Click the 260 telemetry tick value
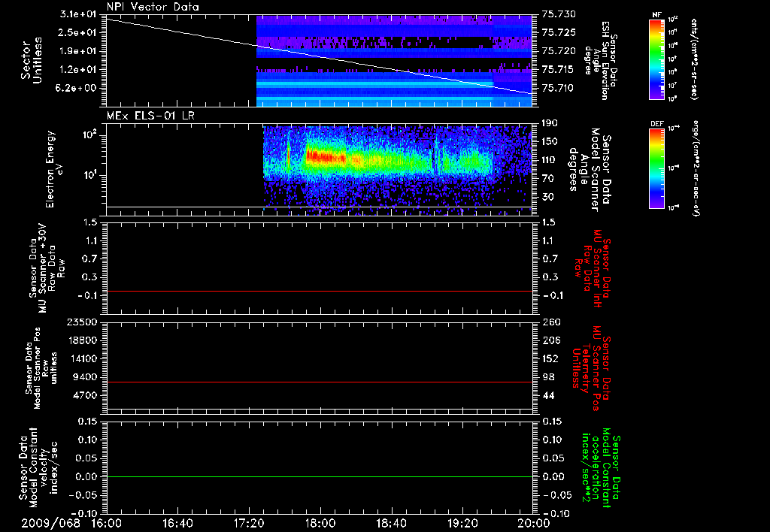770x532 pixels. point(552,322)
